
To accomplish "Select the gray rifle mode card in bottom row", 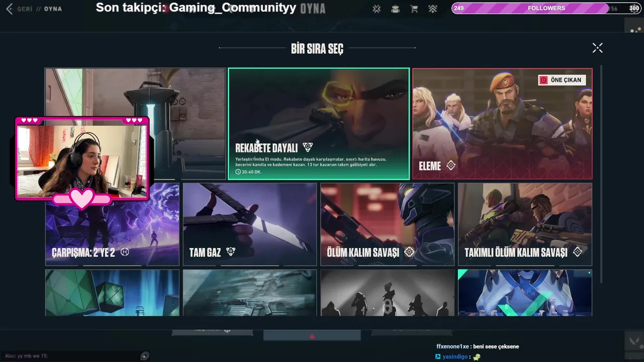I will [250, 293].
